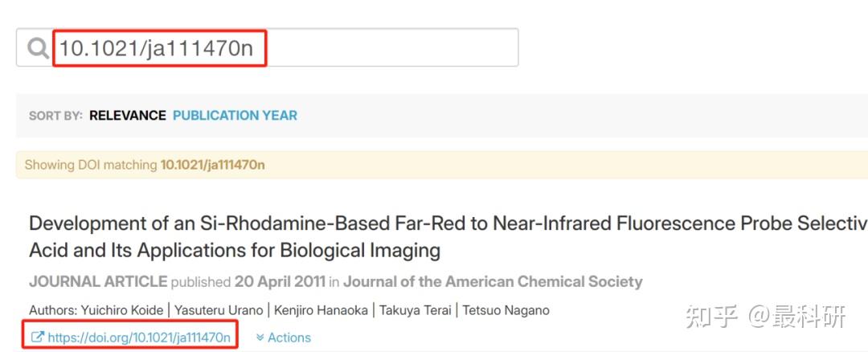868x352 pixels.
Task: Click the "Showing DOI matching" banner text
Action: pyautogui.click(x=90, y=165)
